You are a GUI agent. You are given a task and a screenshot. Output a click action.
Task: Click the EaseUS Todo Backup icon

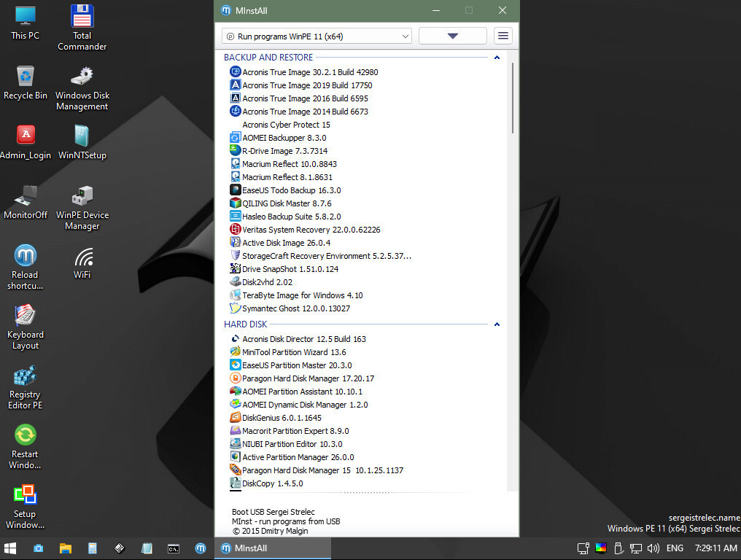pyautogui.click(x=235, y=190)
